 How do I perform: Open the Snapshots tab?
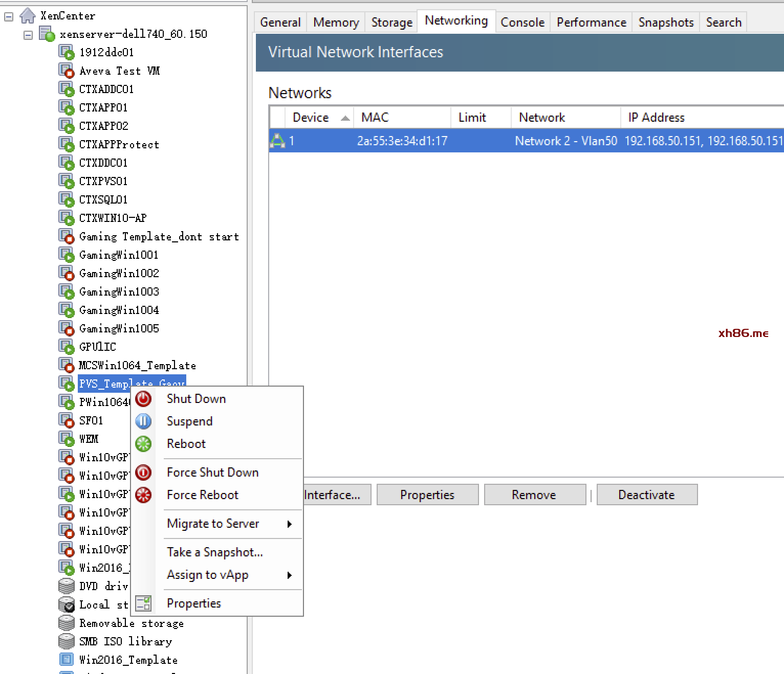pyautogui.click(x=666, y=23)
